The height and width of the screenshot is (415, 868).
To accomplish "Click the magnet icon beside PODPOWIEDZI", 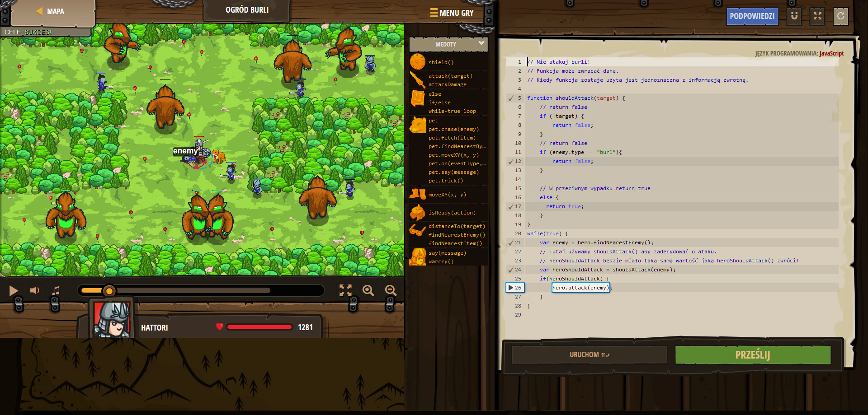I will 794,16.
